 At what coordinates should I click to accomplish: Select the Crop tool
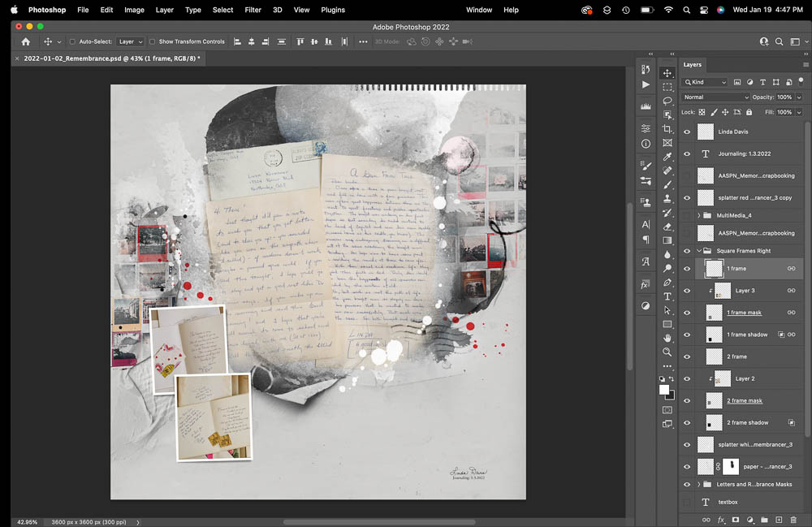point(667,129)
